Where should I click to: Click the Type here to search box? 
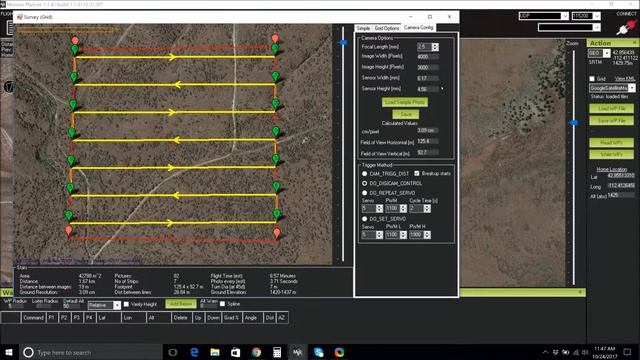(x=90, y=352)
